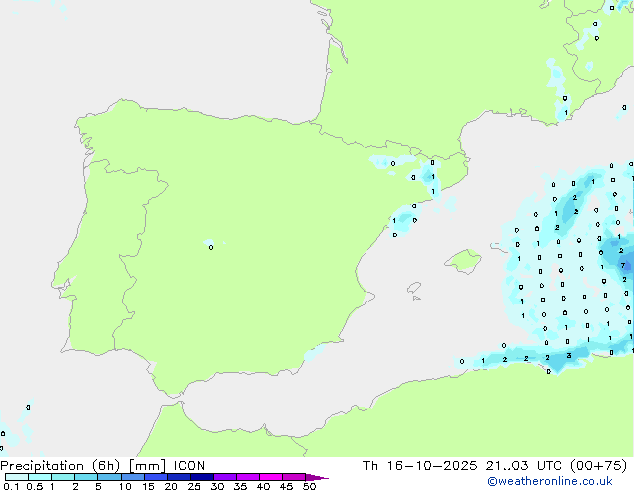Click the '7' precipitation value on the map
Image resolution: width=634 pixels, height=490 pixels.
click(x=623, y=266)
